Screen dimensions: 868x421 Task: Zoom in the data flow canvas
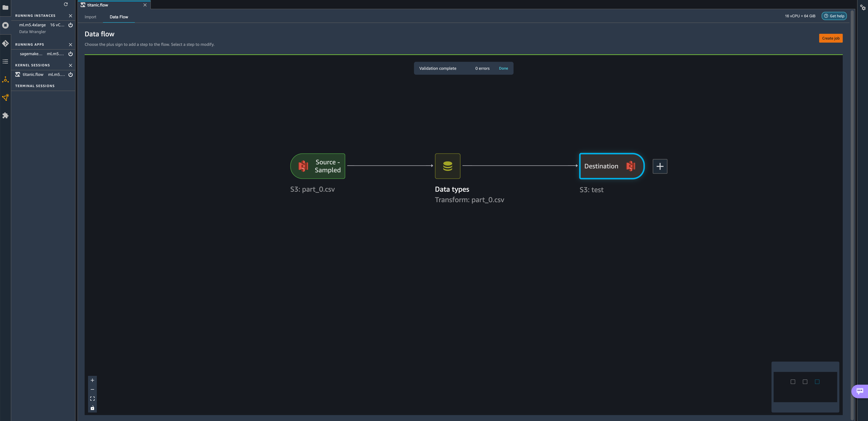(x=92, y=380)
